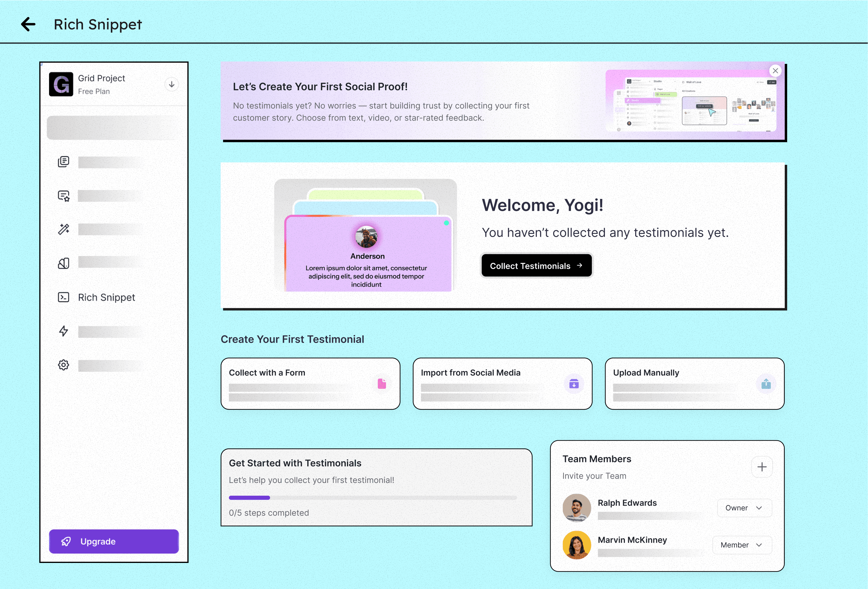Open settings via the gear sidebar icon
This screenshot has height=589, width=868.
(x=64, y=365)
